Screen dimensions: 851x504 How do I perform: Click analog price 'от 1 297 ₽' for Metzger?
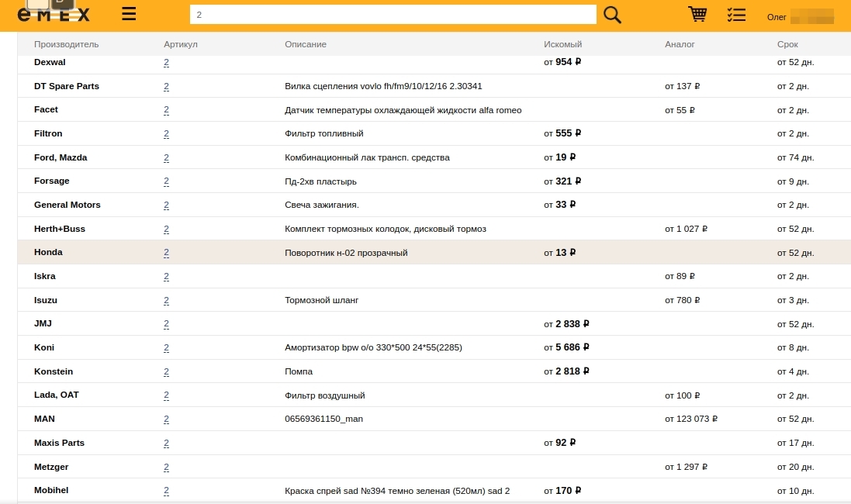(x=686, y=467)
